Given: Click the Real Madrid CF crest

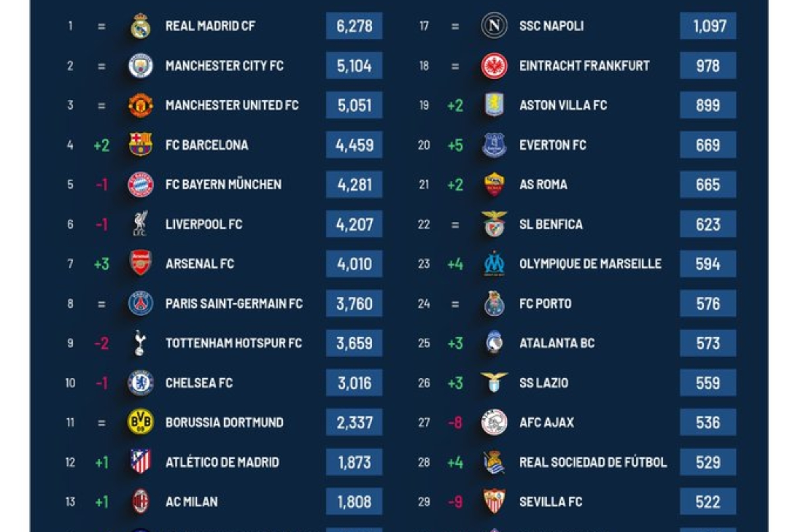Looking at the screenshot, I should coord(141,26).
